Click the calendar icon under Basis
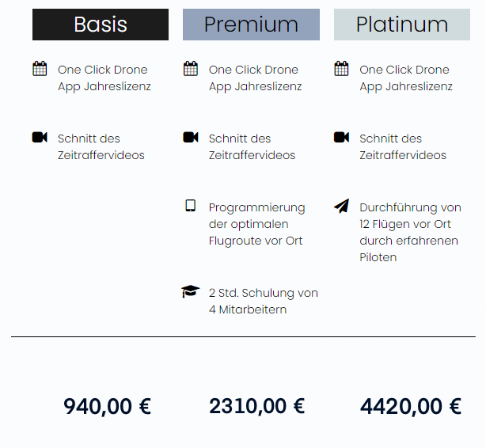Viewport: 486px width, 448px height. (40, 69)
